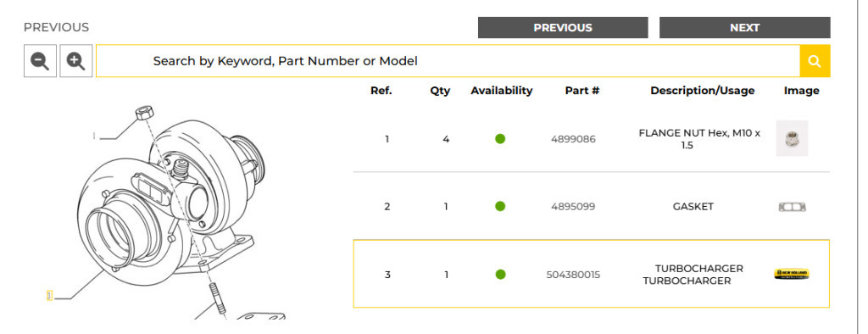Focus the keyword or part number search field
868x334 pixels.
[x=448, y=61]
